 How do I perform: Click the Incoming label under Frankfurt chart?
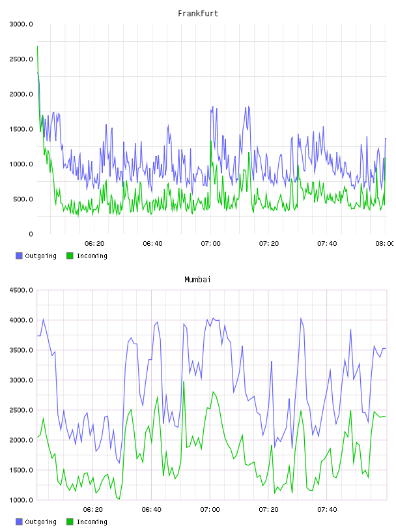pos(92,256)
